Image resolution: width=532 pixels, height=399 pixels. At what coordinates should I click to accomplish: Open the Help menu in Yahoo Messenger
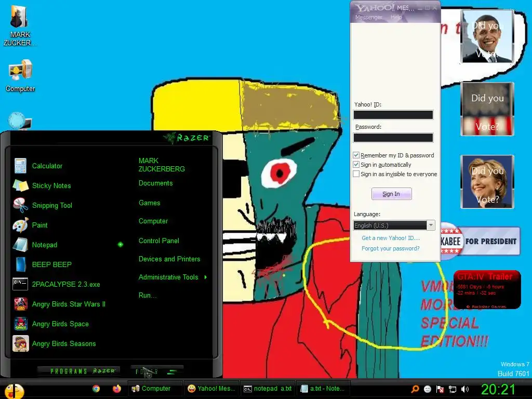pos(396,17)
